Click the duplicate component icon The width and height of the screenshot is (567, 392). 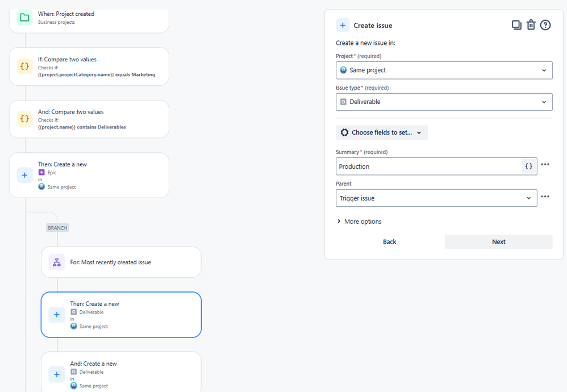click(x=516, y=25)
